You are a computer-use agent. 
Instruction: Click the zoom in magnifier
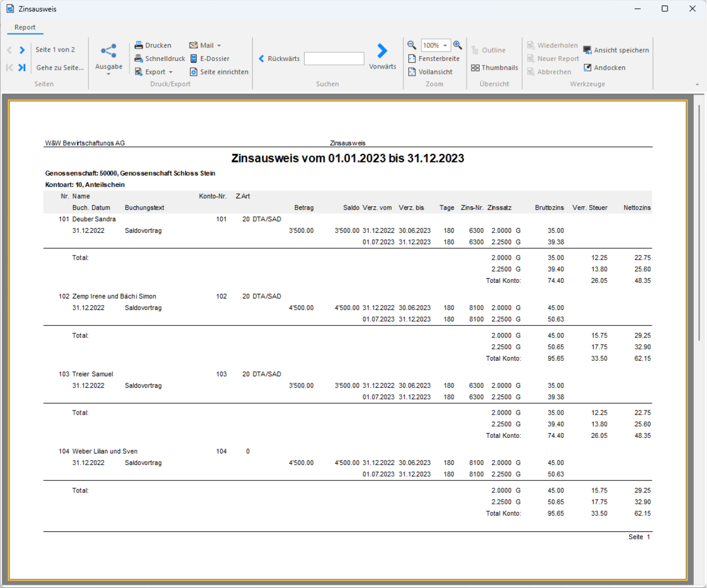[457, 45]
